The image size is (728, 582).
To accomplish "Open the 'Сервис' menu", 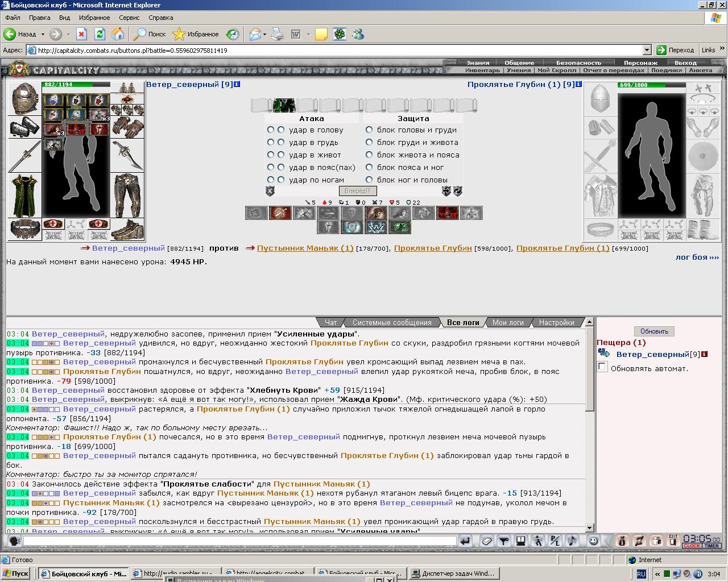I will tap(129, 18).
